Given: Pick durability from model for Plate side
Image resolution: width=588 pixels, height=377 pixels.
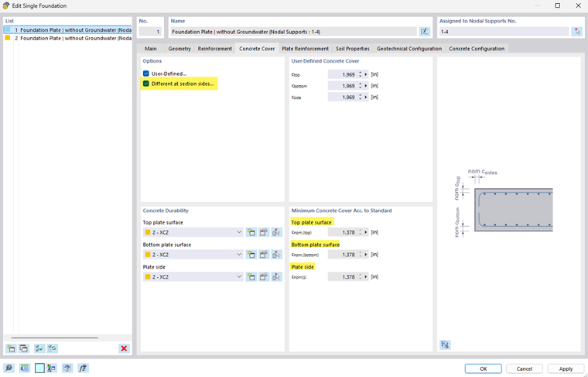Looking at the screenshot, I should pos(276,277).
